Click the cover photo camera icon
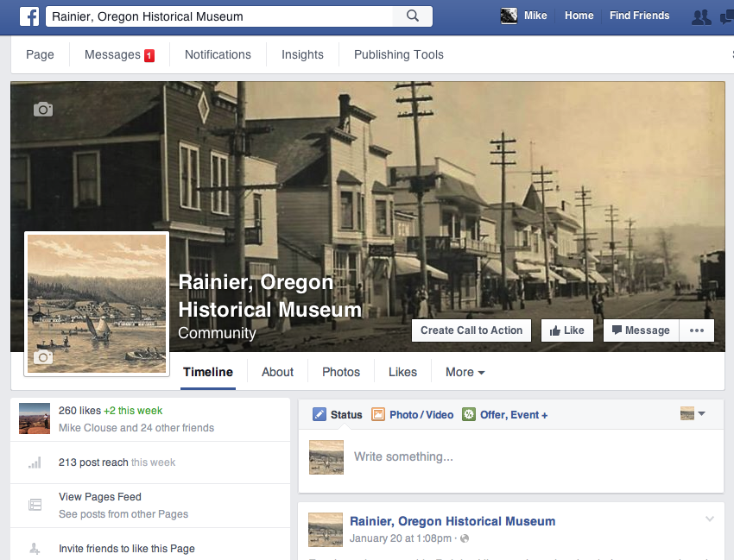The width and height of the screenshot is (734, 560). tap(43, 110)
